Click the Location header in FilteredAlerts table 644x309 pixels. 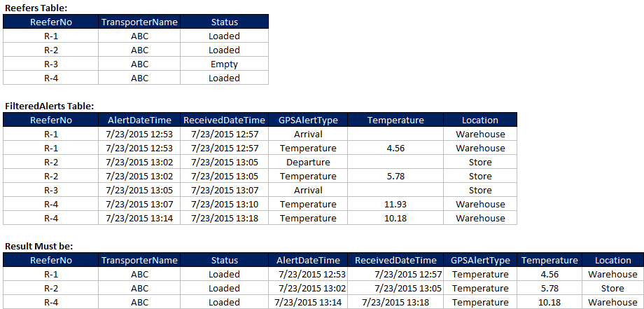pos(480,120)
